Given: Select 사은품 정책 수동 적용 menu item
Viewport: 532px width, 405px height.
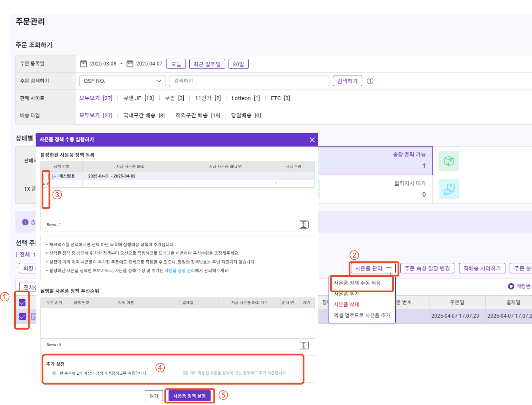Looking at the screenshot, I should click(x=357, y=283).
